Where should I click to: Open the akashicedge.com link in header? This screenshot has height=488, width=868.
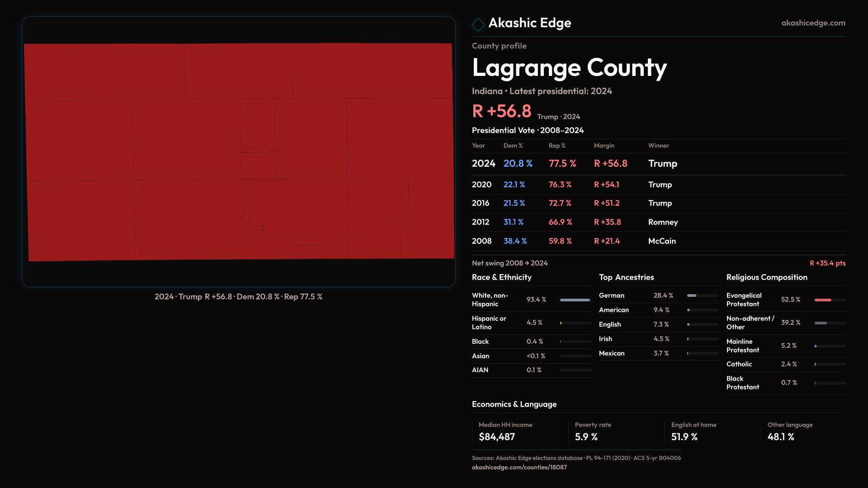point(813,23)
